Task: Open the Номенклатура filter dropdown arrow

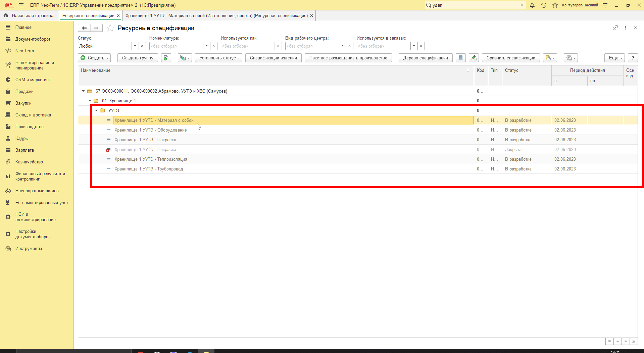Action: click(x=206, y=46)
